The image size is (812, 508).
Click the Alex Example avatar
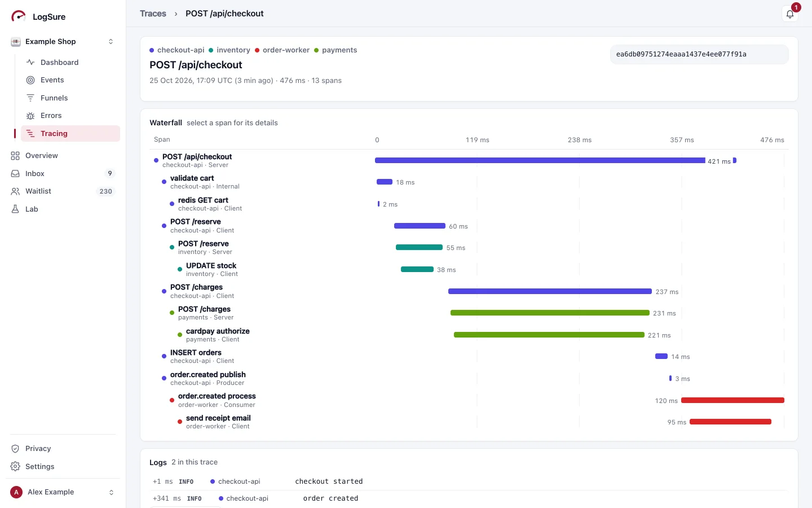[x=16, y=492]
